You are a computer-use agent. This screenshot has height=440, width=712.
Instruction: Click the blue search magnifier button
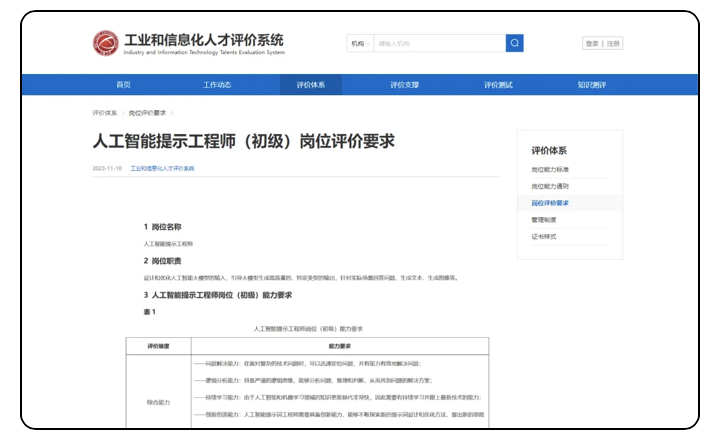click(x=514, y=43)
